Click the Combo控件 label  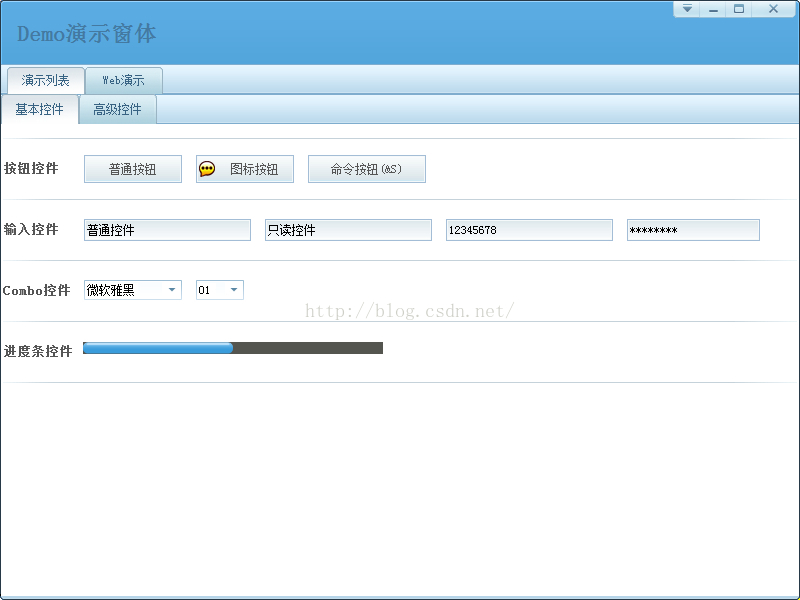point(36,290)
